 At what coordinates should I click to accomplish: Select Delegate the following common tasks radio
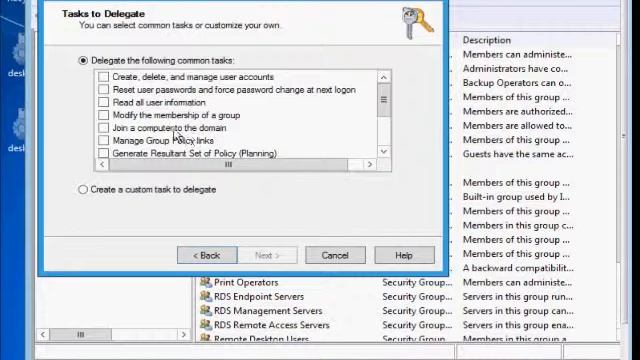tap(83, 60)
